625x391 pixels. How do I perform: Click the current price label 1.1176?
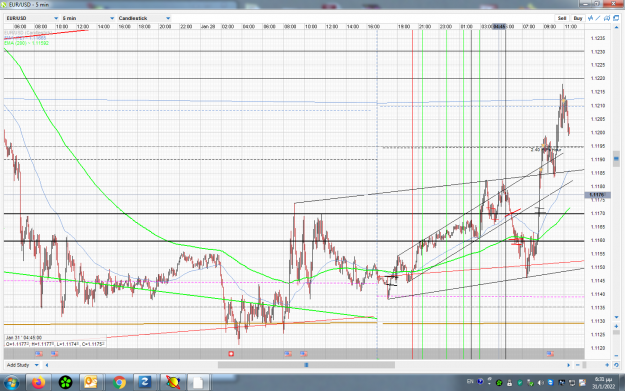click(x=597, y=195)
